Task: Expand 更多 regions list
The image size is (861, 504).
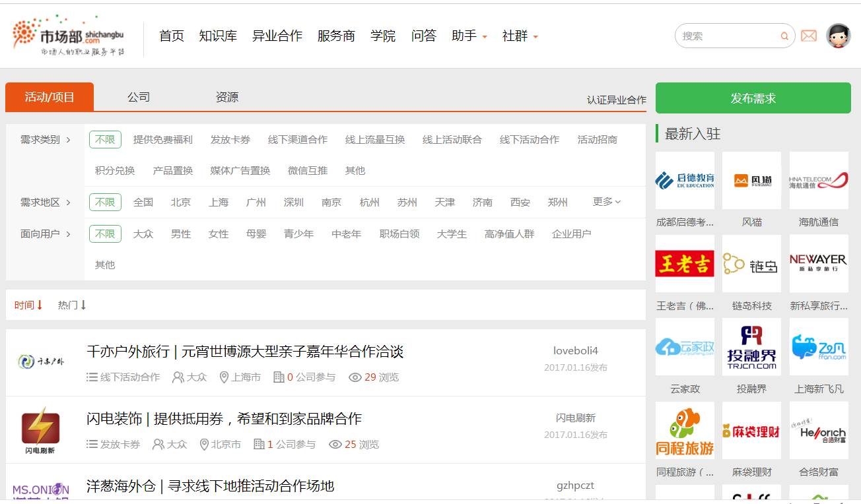Action: 607,201
